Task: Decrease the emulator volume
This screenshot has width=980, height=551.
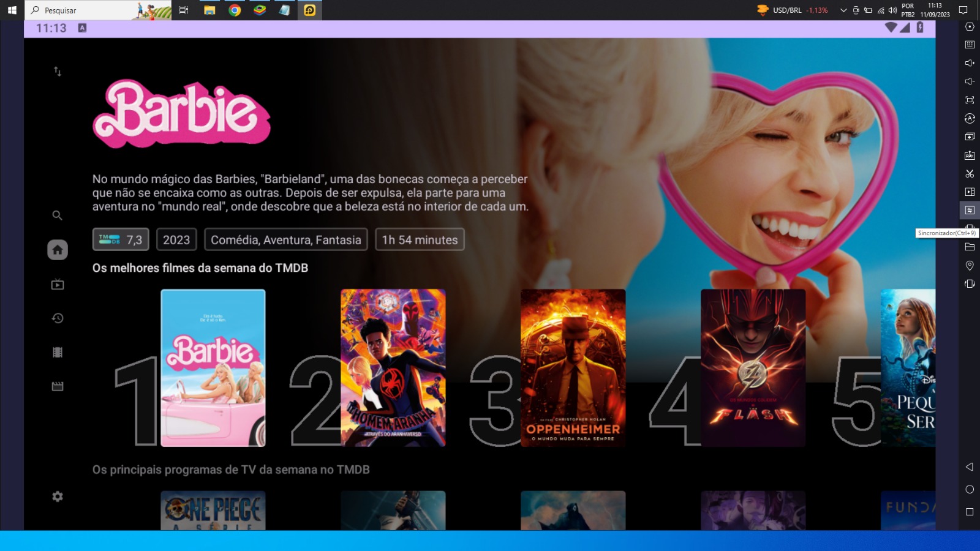Action: [x=970, y=81]
